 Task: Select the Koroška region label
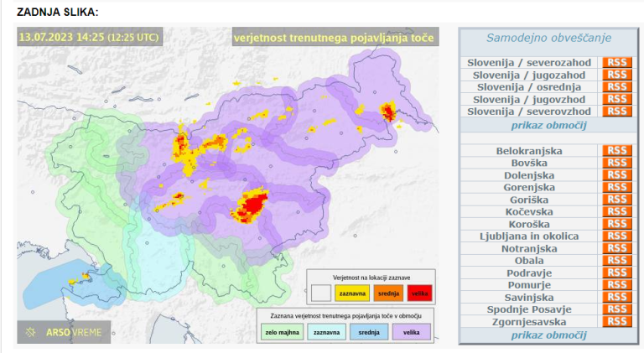(x=529, y=225)
